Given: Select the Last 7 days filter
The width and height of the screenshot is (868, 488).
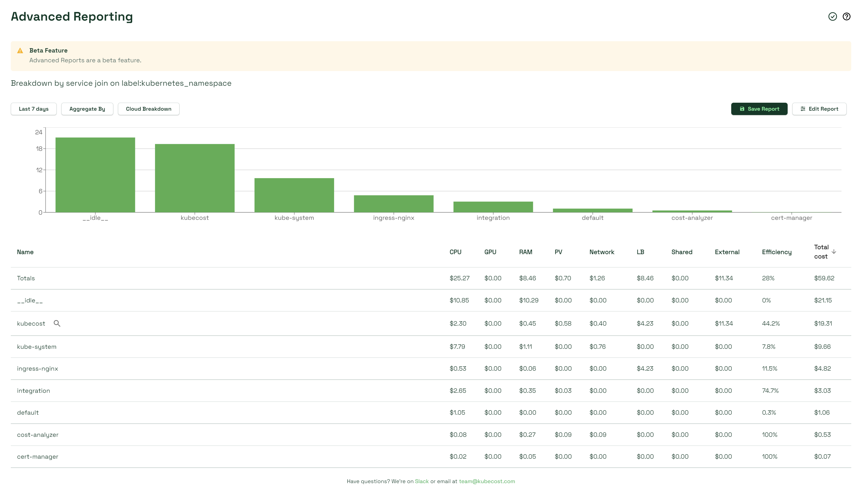Looking at the screenshot, I should tap(33, 108).
